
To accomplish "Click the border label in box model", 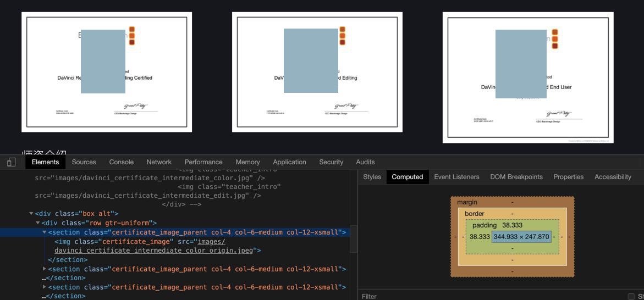I will [x=475, y=214].
